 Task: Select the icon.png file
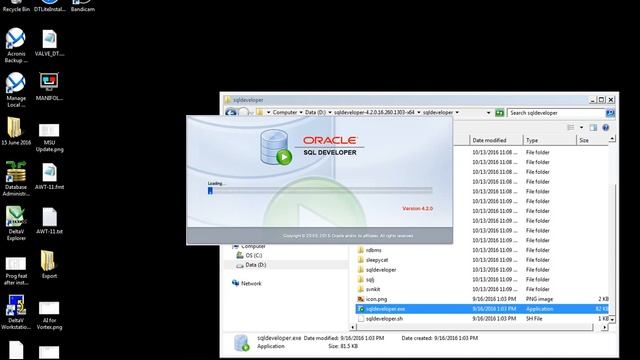376,299
